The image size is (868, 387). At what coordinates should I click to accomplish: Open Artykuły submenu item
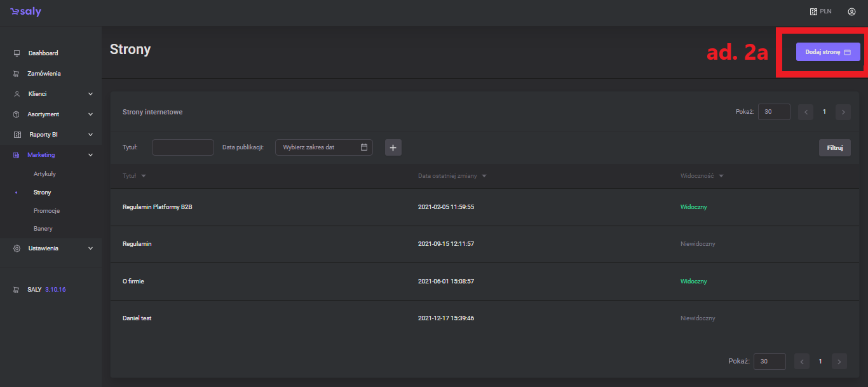[x=45, y=173]
